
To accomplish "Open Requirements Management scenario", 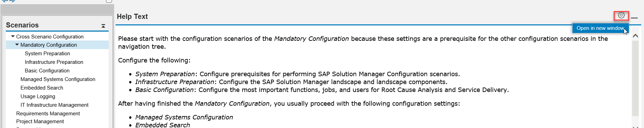I will tap(48, 114).
